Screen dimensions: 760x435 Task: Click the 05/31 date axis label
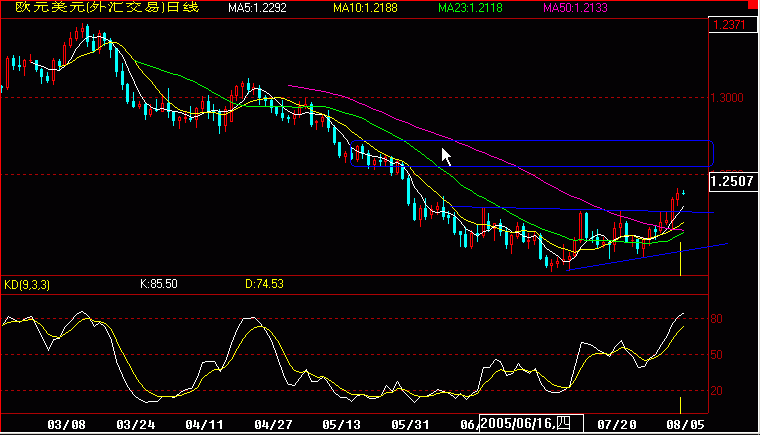411,425
